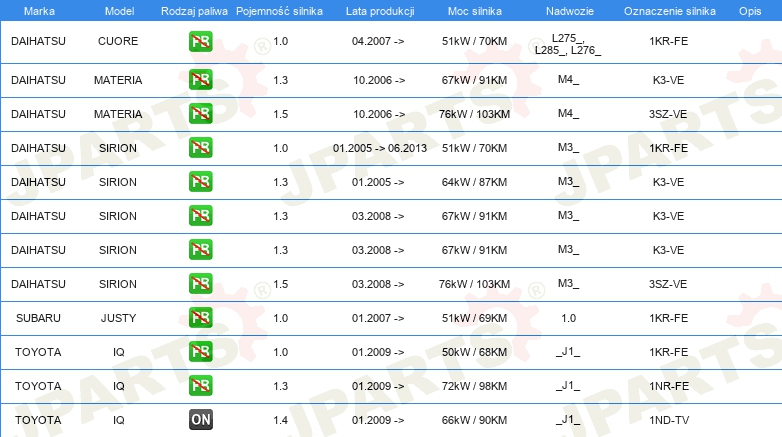Click date range 01.2005 -> 06.2013
Viewport: 782px width, 437px height.
[380, 148]
